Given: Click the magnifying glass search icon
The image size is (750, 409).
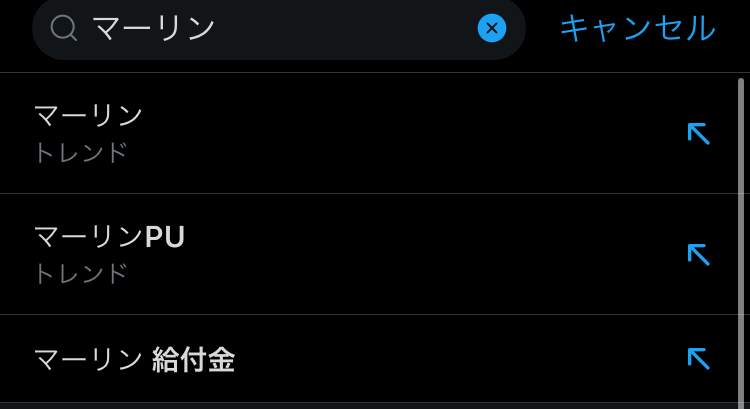Looking at the screenshot, I should (64, 28).
